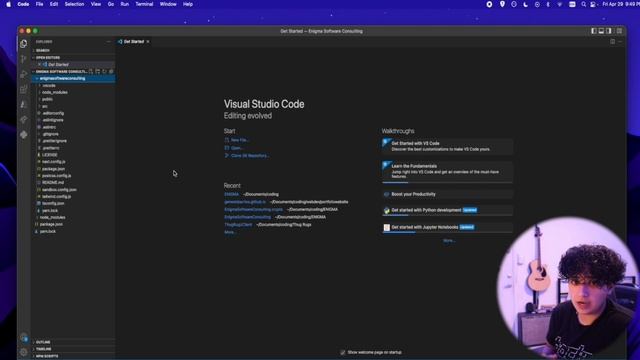Toggle Show welcome page on startup checkbox
Image resolution: width=640 pixels, height=360 pixels.
pos(342,352)
